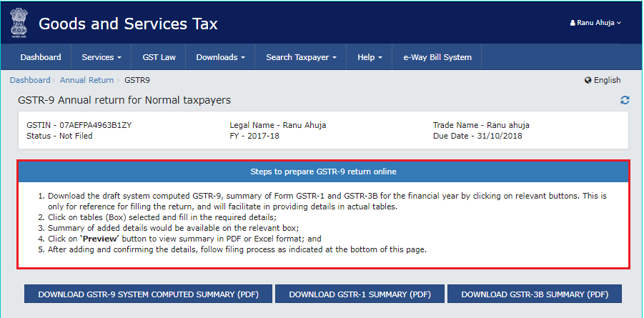Viewport: 644px width, 318px height.
Task: Download GSTR-9 System Computed Summary PDF
Action: 148,294
